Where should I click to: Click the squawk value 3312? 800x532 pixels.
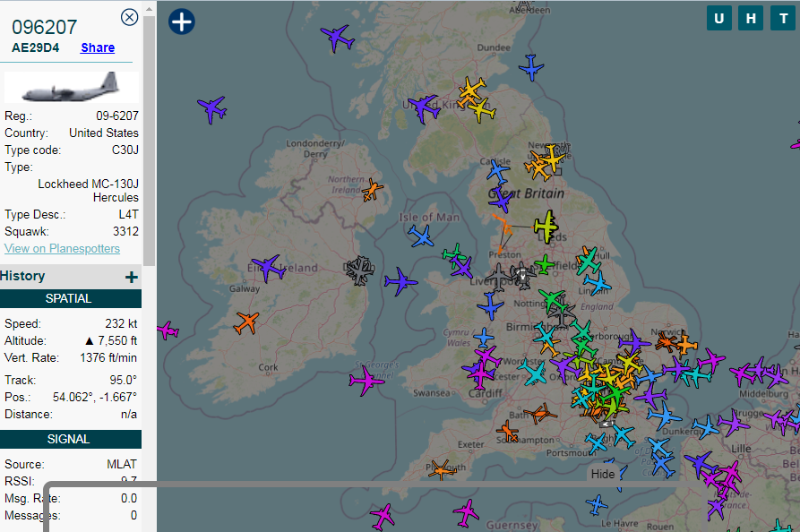[x=125, y=232]
